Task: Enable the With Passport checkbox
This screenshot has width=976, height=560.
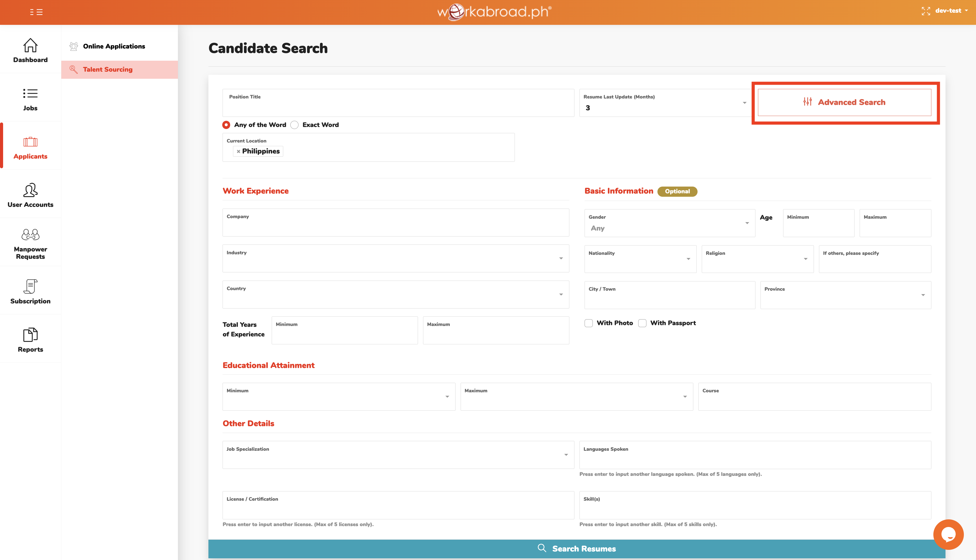Action: point(642,323)
